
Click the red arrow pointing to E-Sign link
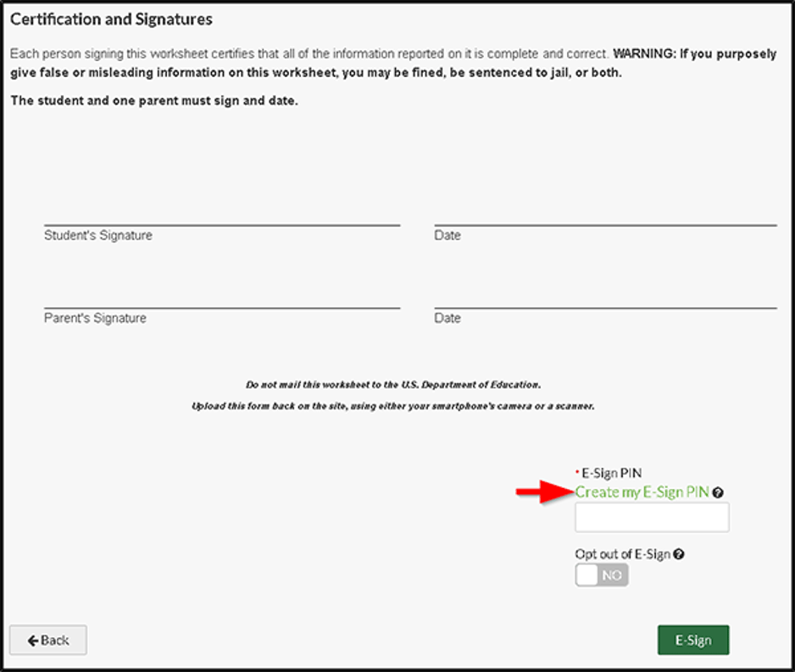[x=544, y=492]
